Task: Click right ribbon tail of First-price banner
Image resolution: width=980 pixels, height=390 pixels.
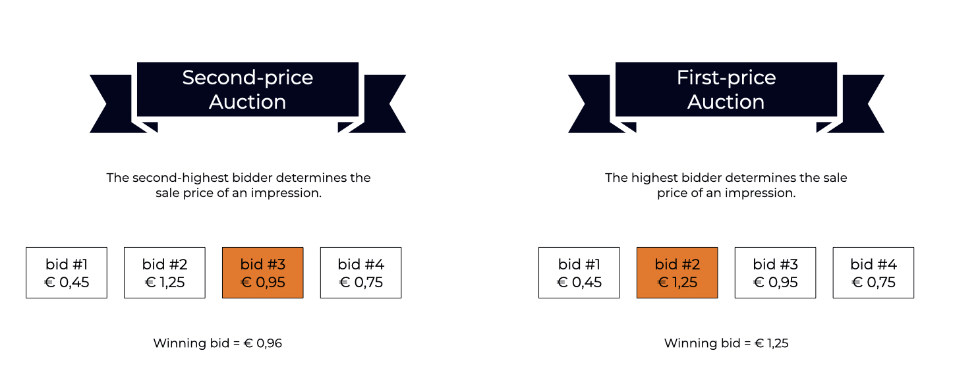Action: [x=862, y=103]
